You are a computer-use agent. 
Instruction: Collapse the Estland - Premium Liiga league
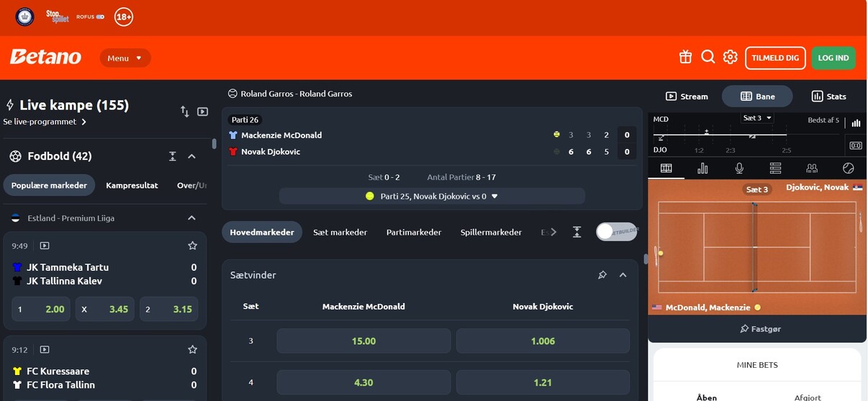pyautogui.click(x=192, y=218)
